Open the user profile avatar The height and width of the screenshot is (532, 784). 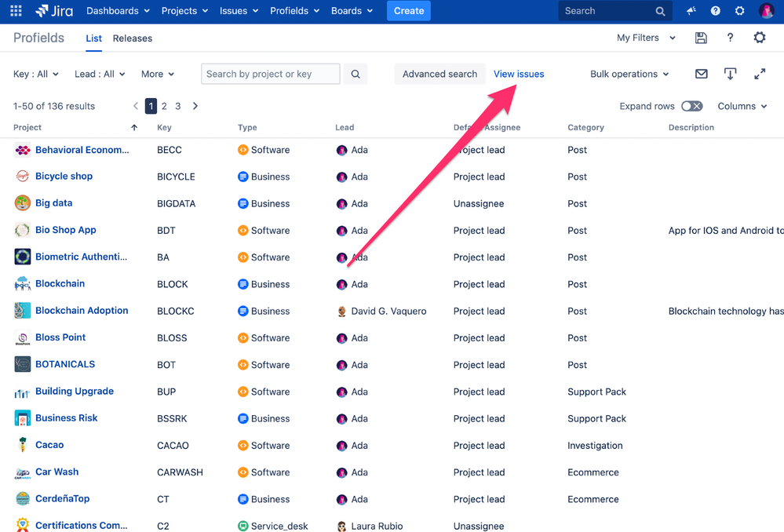click(x=766, y=10)
